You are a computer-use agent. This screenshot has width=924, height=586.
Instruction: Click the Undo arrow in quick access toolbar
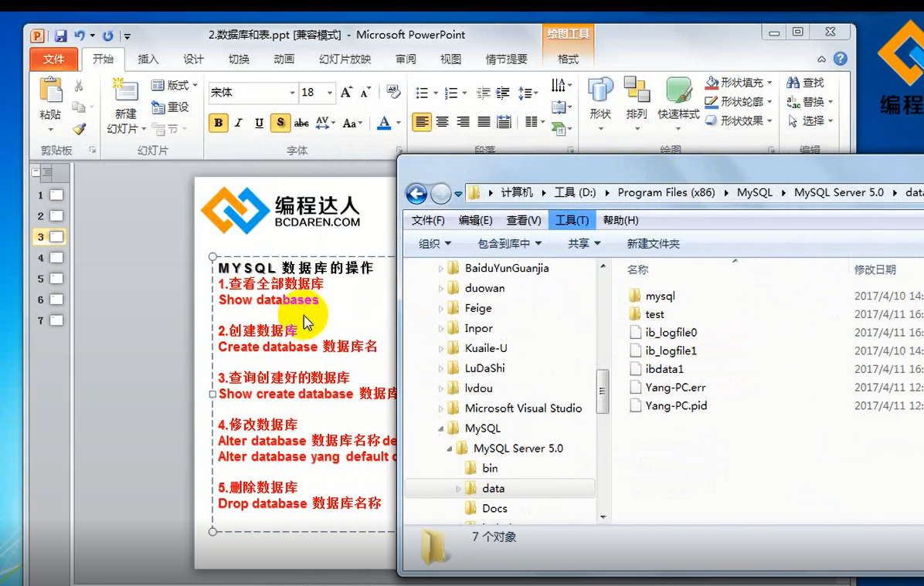[80, 36]
